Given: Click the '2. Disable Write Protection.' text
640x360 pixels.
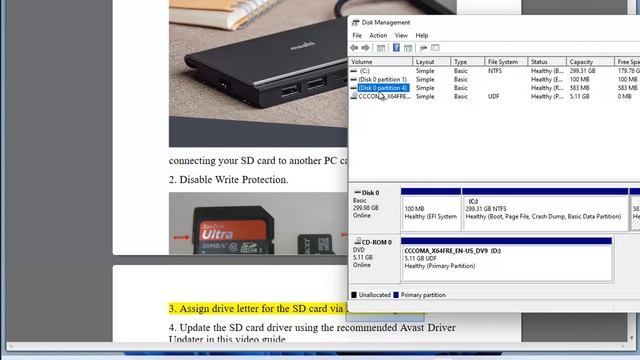Looking at the screenshot, I should (x=229, y=180).
